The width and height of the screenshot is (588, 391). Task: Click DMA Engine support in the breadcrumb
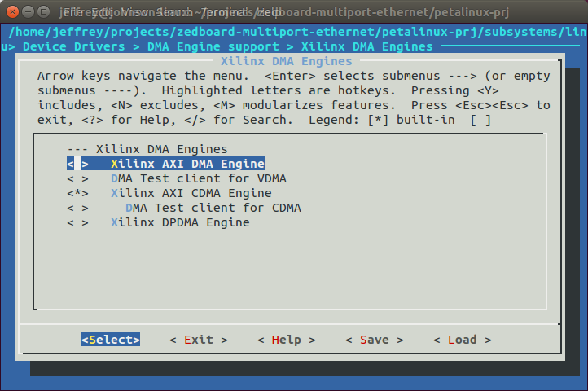pos(213,46)
